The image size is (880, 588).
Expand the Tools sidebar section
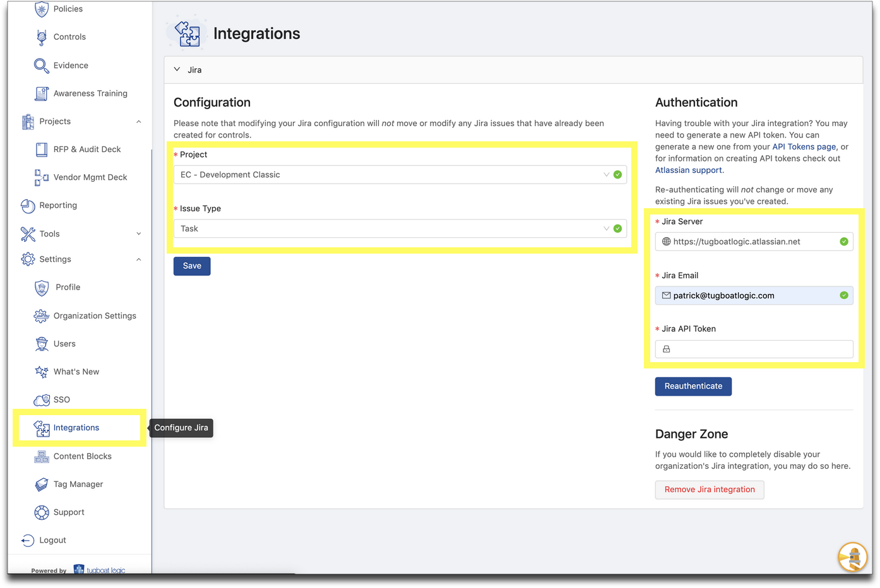coord(138,234)
